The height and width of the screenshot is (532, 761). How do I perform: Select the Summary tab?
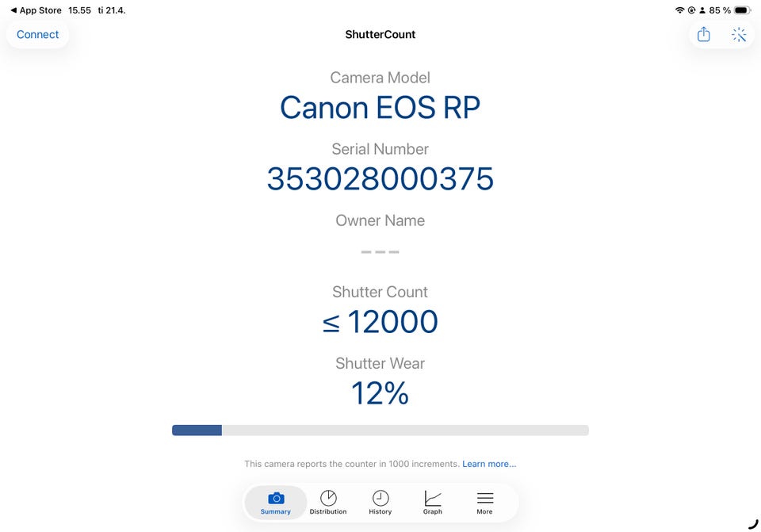pyautogui.click(x=276, y=503)
